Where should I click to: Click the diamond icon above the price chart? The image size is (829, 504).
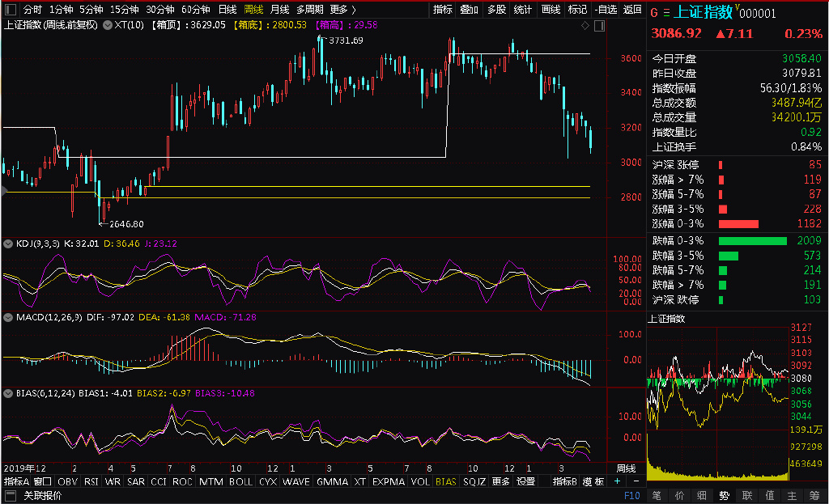586,26
